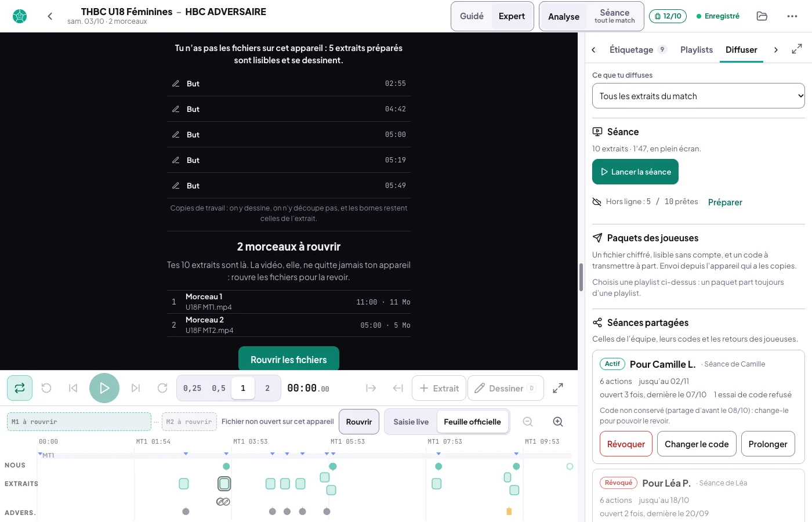The width and height of the screenshot is (812, 522).
Task: Jump to the previous extract
Action: click(73, 388)
